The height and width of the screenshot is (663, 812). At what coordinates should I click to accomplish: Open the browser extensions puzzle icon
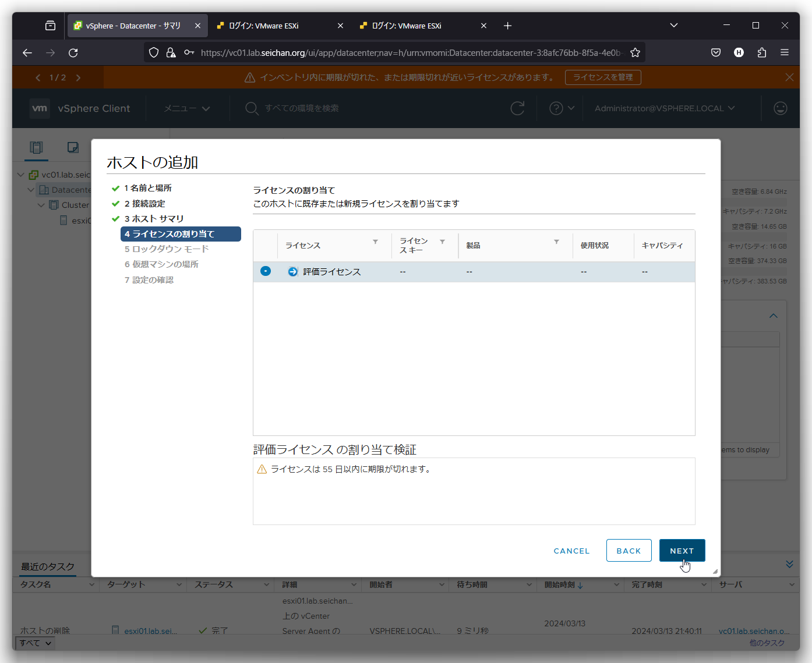click(762, 53)
